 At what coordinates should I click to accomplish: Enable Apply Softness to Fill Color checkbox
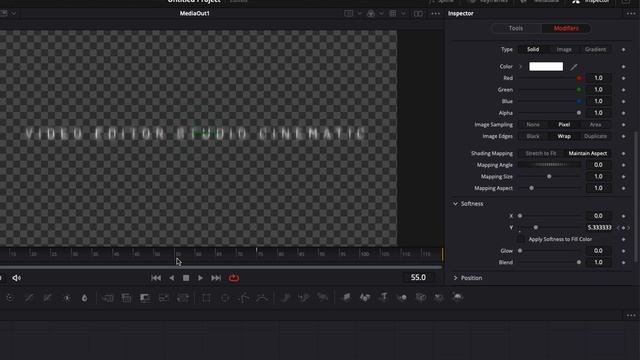coord(521,239)
